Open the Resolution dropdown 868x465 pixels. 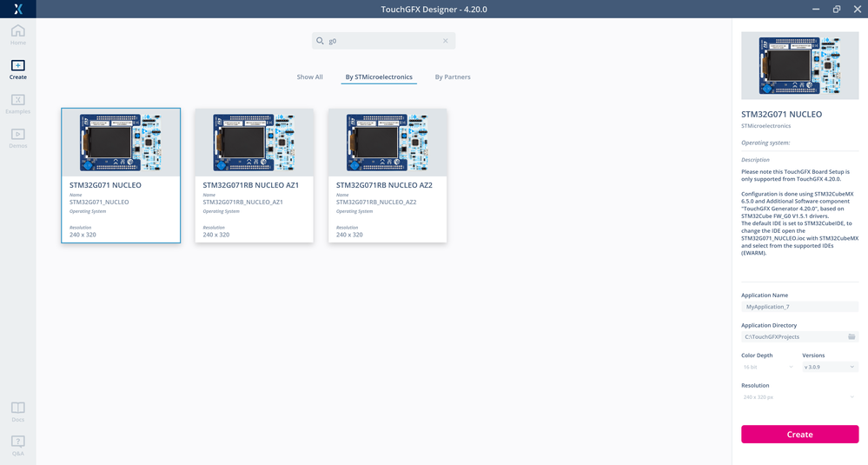point(800,397)
